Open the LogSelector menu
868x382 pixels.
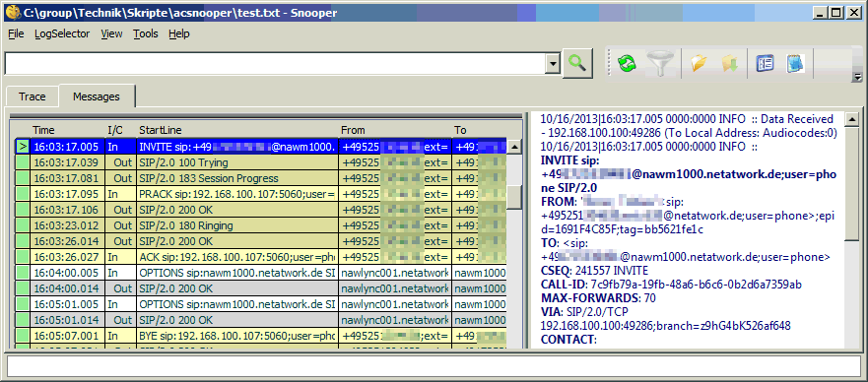pos(62,33)
